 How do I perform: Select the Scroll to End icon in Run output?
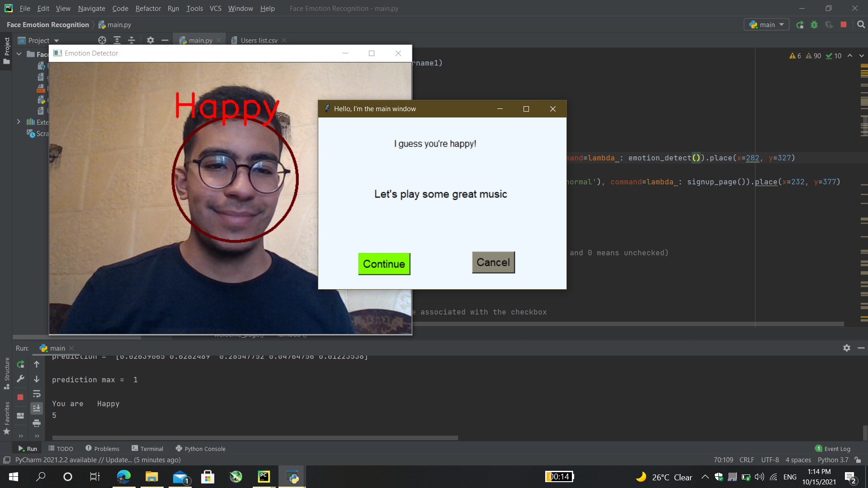[x=37, y=408]
